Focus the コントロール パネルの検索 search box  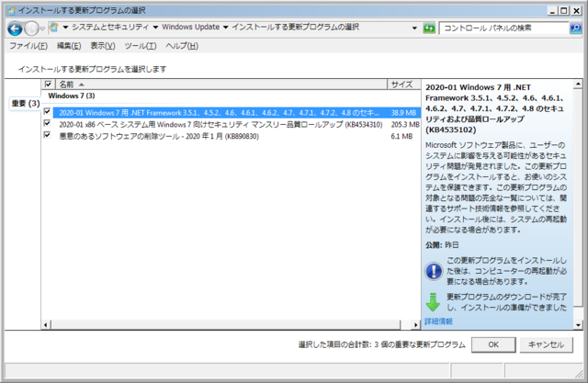pyautogui.click(x=504, y=28)
